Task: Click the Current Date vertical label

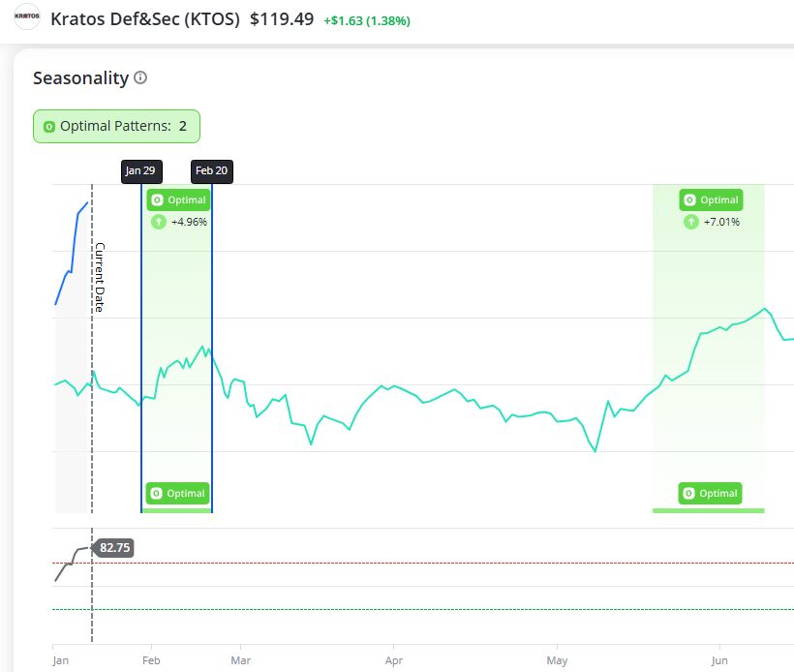Action: click(99, 277)
